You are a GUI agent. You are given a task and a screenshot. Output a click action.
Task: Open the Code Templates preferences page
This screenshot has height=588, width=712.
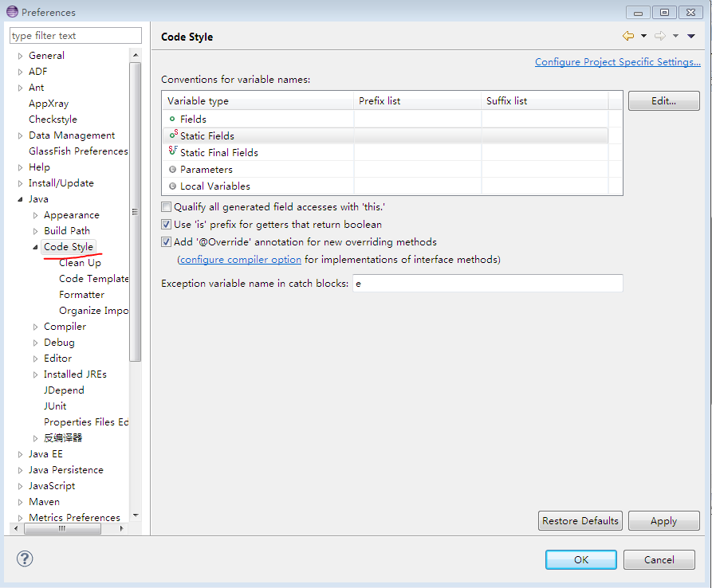coord(93,279)
